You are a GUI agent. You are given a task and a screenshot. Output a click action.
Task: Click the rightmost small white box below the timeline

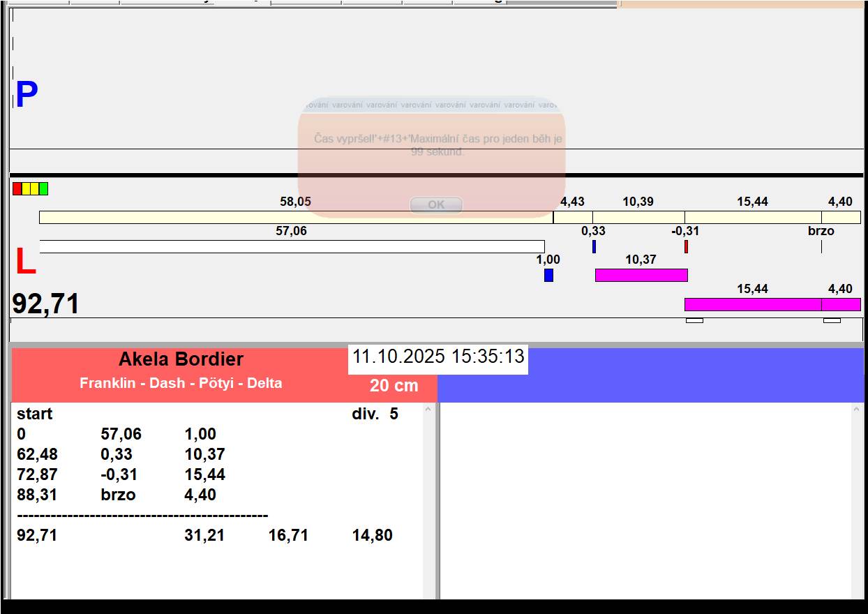pos(832,320)
